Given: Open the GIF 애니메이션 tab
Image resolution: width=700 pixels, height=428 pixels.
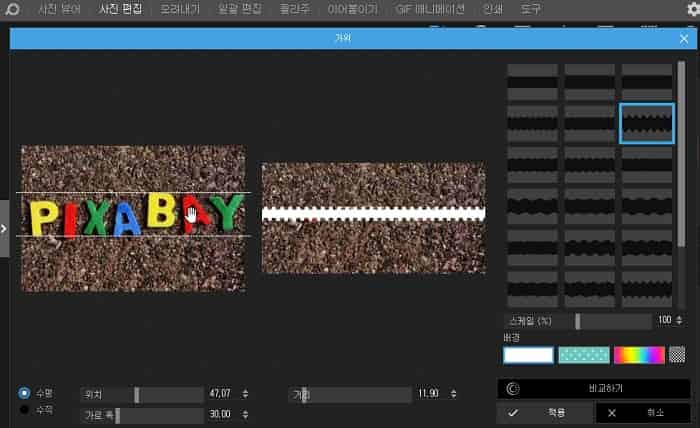Looking at the screenshot, I should [430, 9].
